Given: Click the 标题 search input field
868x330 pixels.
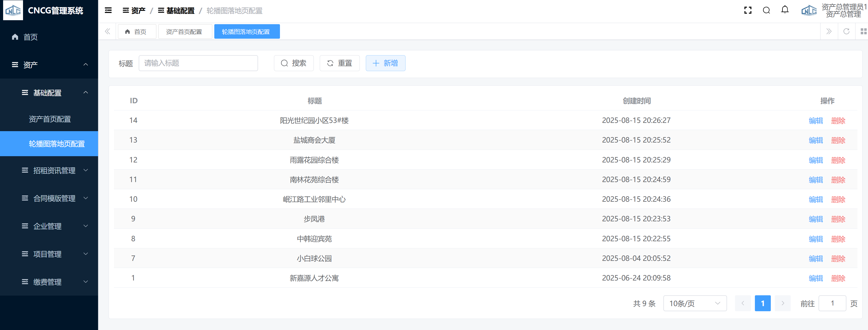Looking at the screenshot, I should pos(198,63).
